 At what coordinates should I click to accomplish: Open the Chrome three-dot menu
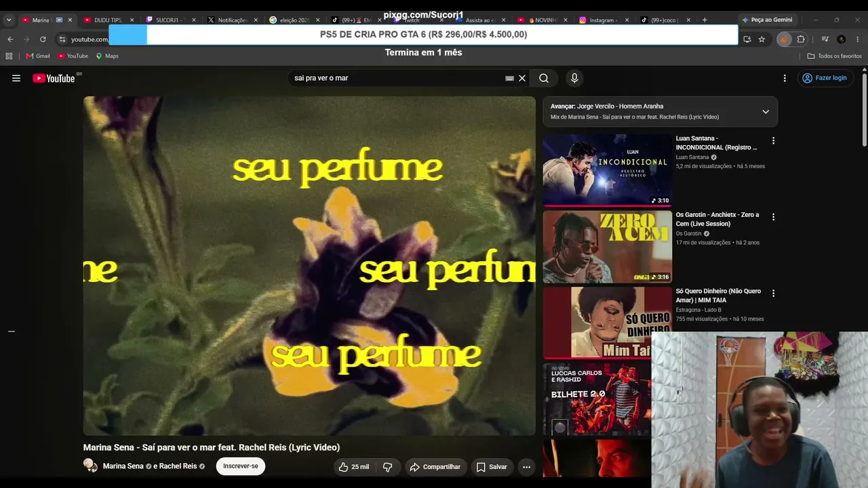point(858,39)
